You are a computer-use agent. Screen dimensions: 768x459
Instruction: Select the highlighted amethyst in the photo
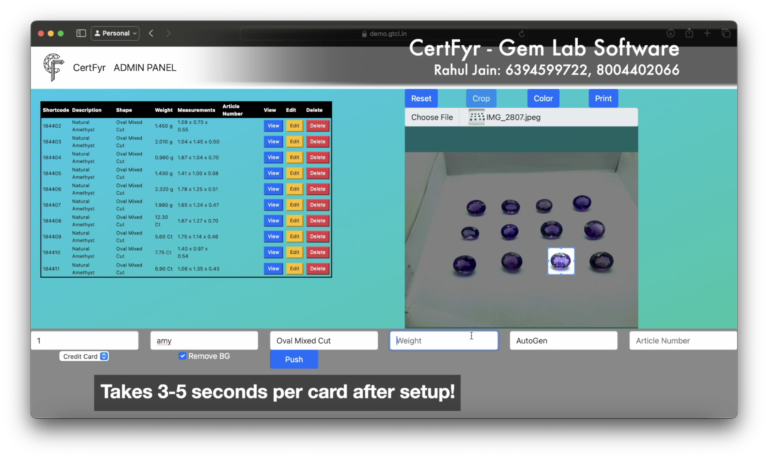[x=561, y=261]
